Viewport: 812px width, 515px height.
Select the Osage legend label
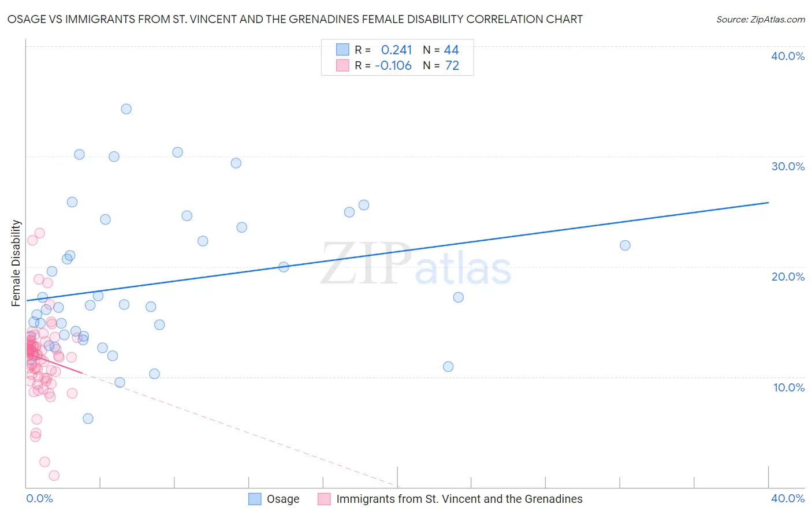[x=283, y=499]
